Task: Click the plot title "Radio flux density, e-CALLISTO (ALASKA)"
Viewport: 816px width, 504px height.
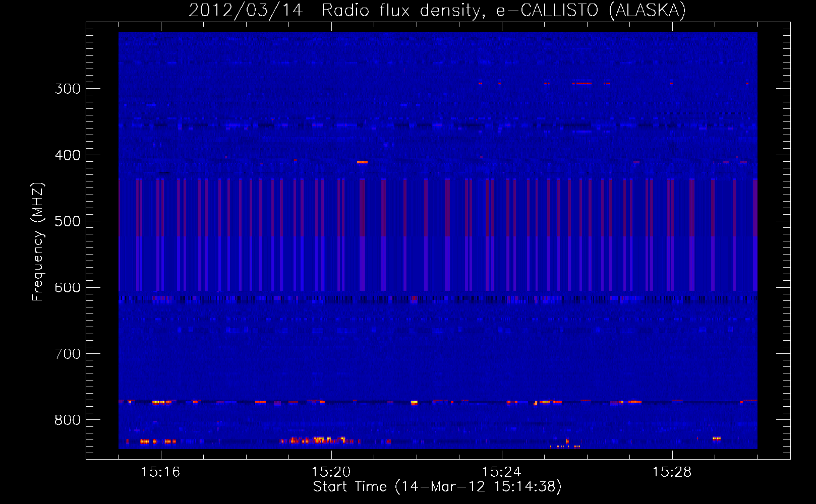Action: coord(503,11)
